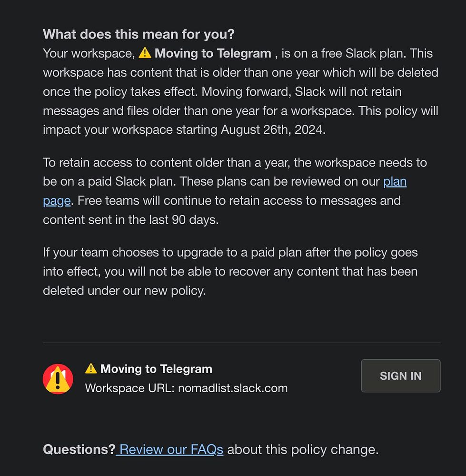466x476 pixels.
Task: Click bold 'Moving to Telegram' in paragraph
Action: pos(213,53)
